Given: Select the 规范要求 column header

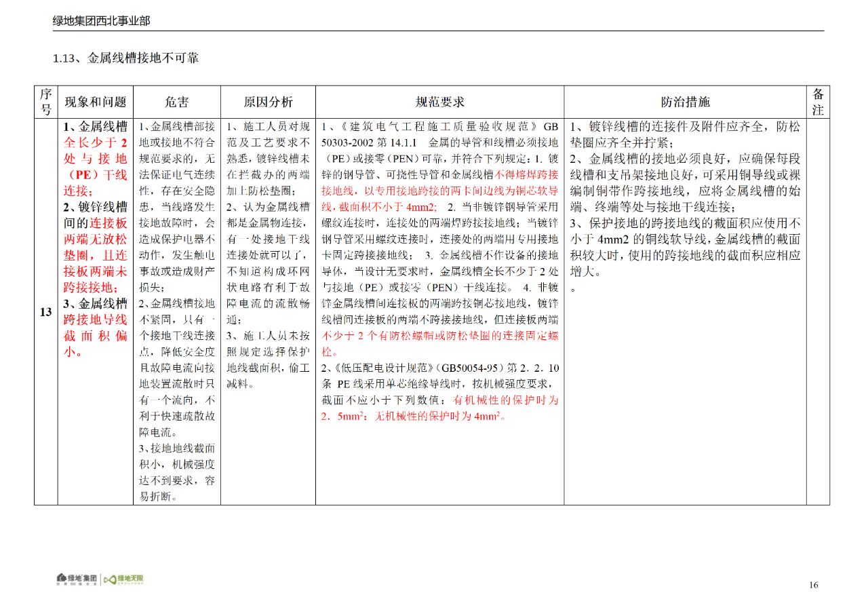Looking at the screenshot, I should point(439,102).
